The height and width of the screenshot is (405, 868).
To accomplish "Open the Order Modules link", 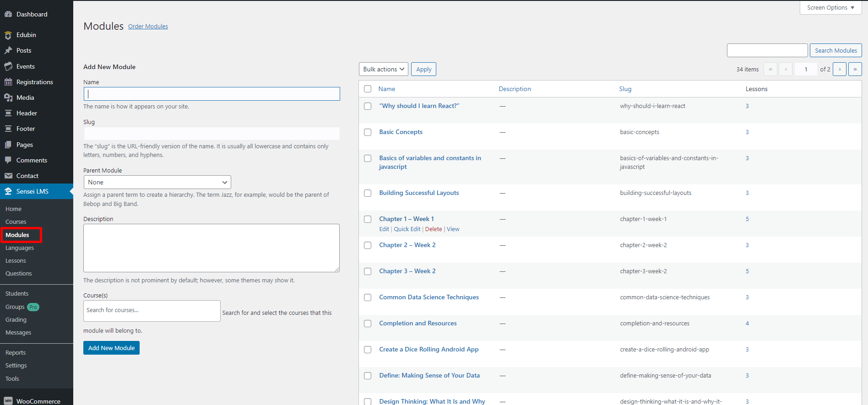I will pos(148,27).
